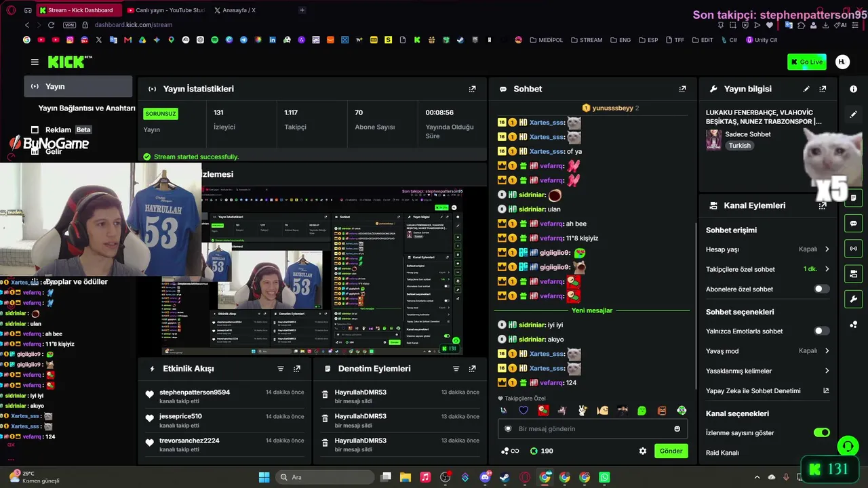Screen dimensions: 868x488
Task: Click in the Bir mesaj gönderin field
Action: click(x=593, y=428)
